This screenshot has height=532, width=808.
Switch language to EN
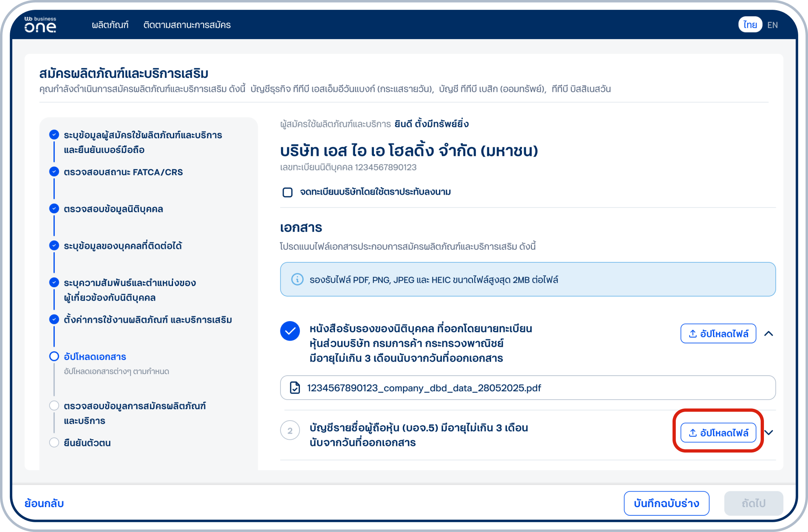(772, 25)
